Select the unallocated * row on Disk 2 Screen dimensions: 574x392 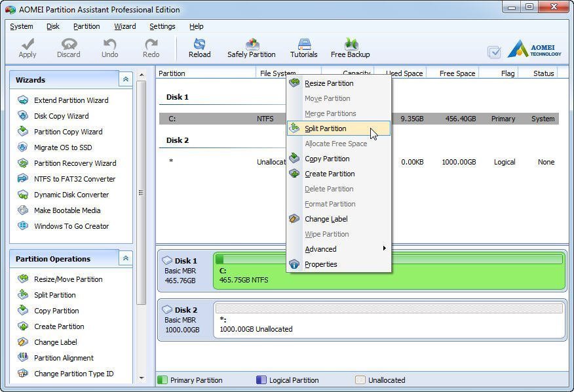tap(359, 162)
